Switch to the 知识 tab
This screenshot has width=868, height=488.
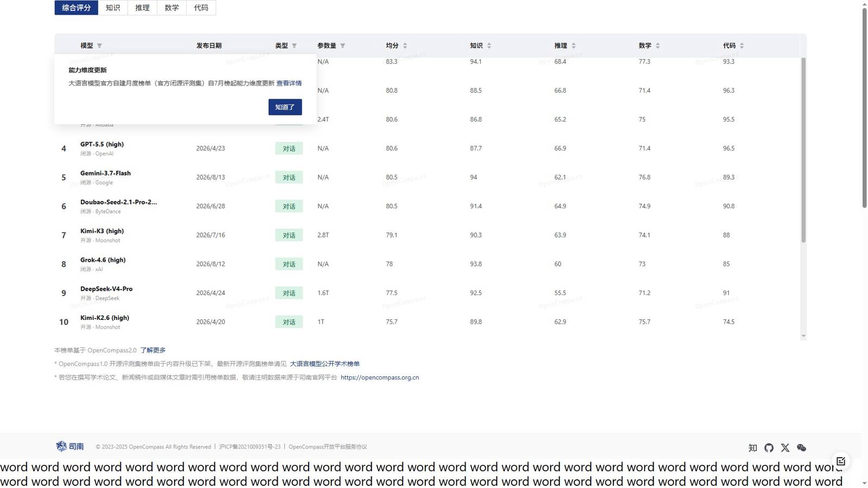[x=113, y=8]
